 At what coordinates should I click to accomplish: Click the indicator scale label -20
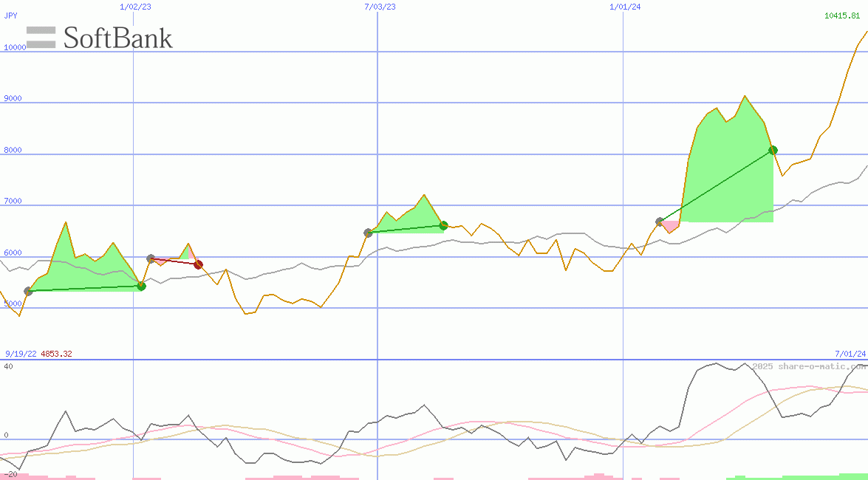click(x=10, y=475)
